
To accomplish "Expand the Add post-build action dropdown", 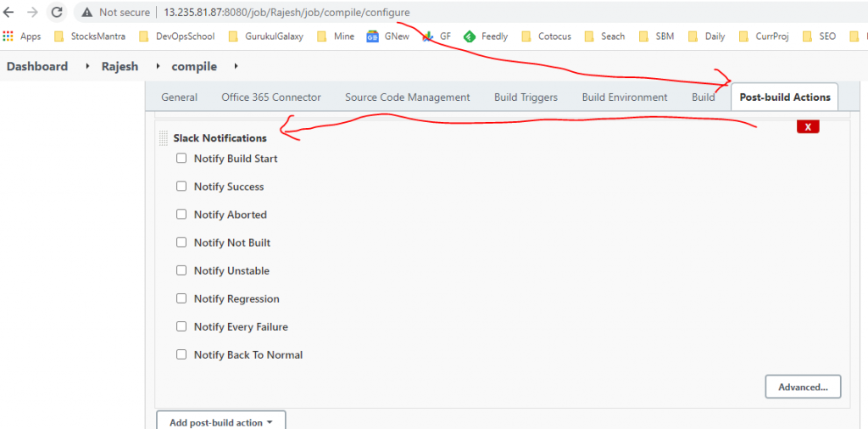I will tap(220, 422).
